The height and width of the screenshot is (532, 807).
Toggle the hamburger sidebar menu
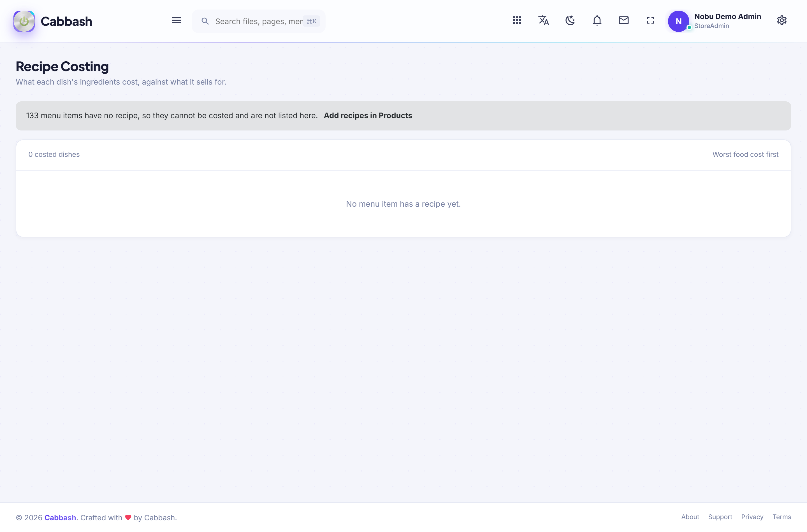coord(176,21)
